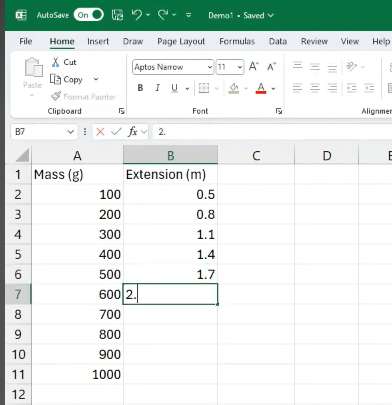This screenshot has width=392, height=405.
Task: Open the Clipboard dialog launcher
Action: coord(121,111)
